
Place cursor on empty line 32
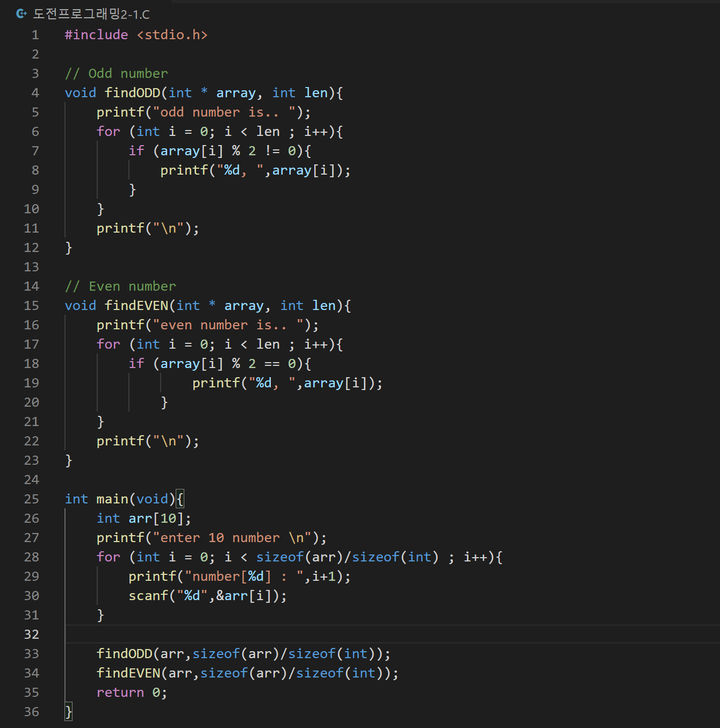(x=392, y=635)
